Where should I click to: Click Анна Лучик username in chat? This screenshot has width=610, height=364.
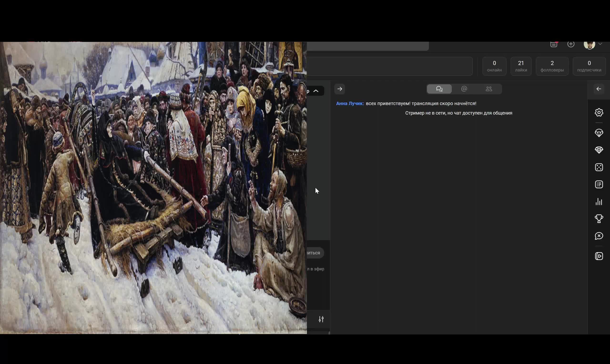coord(350,104)
